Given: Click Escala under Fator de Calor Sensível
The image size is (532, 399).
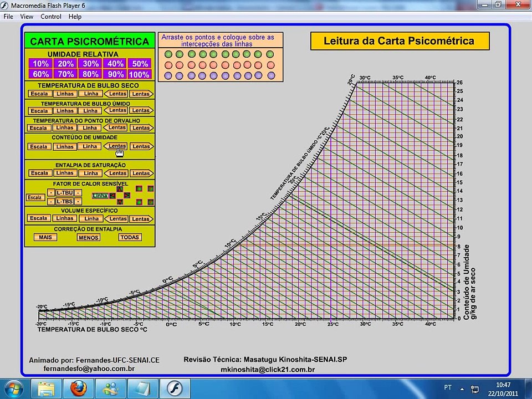Looking at the screenshot, I should tap(35, 197).
